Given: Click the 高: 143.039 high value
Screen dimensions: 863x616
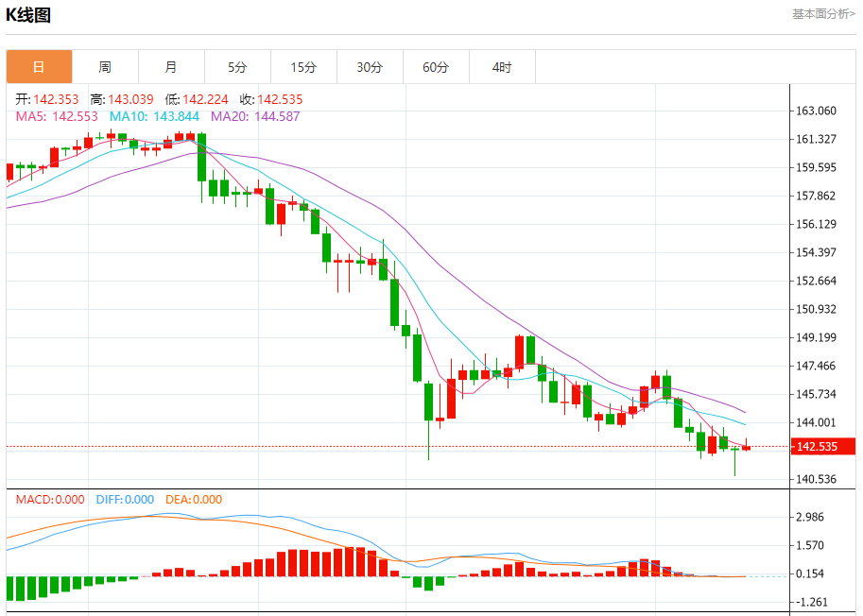Looking at the screenshot, I should 122,99.
